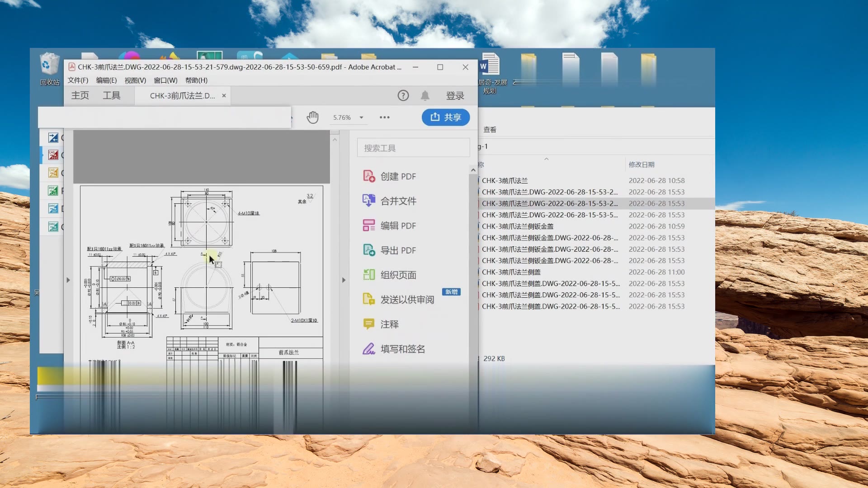Click the Send for Review (发送以供审阅) icon
Viewport: 868px width, 488px height.
369,299
